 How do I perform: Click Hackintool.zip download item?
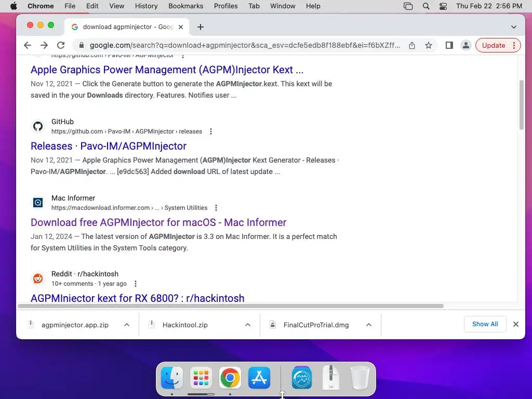coord(185,325)
